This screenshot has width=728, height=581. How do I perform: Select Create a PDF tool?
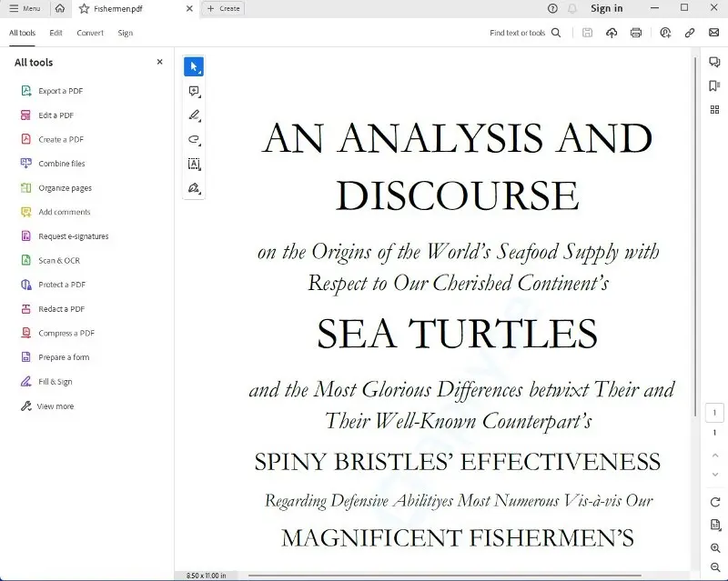click(53, 139)
